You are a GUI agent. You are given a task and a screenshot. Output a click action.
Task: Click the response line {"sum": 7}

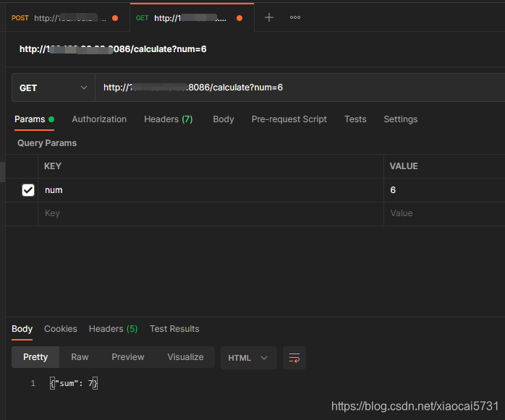[74, 383]
